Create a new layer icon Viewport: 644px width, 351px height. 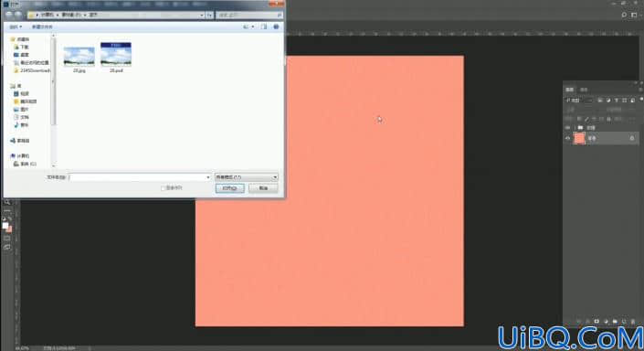click(x=624, y=322)
